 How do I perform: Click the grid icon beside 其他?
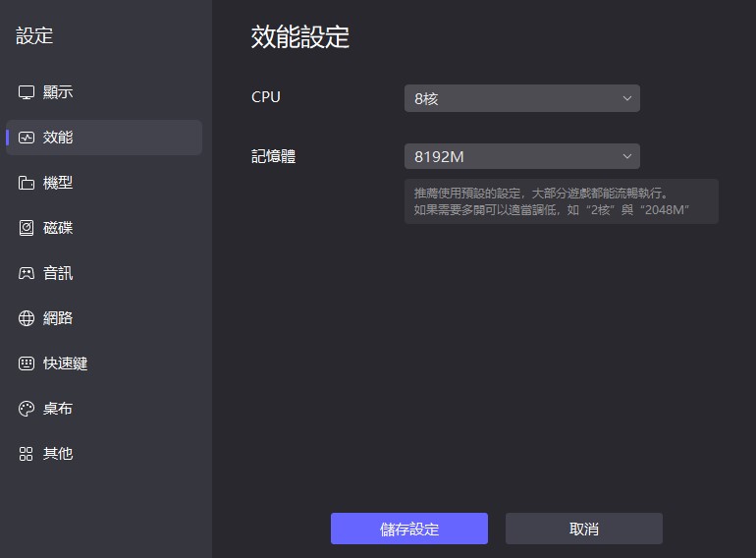click(x=27, y=454)
